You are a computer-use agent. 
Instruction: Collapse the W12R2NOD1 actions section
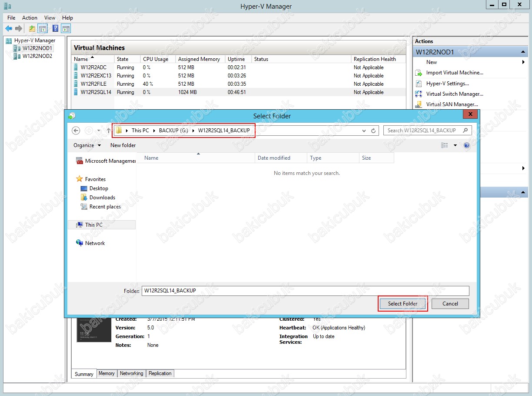coord(523,52)
